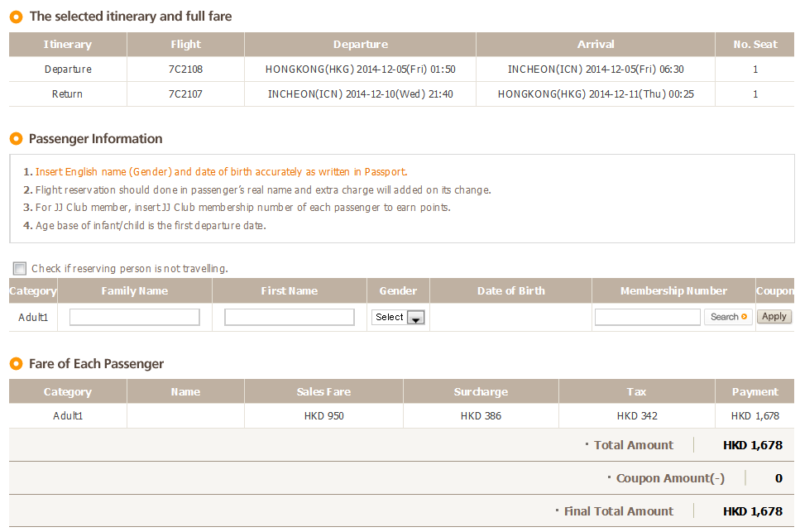This screenshot has width=800, height=532.
Task: Select flight number 7C2108 in the Departure row
Action: tap(185, 69)
